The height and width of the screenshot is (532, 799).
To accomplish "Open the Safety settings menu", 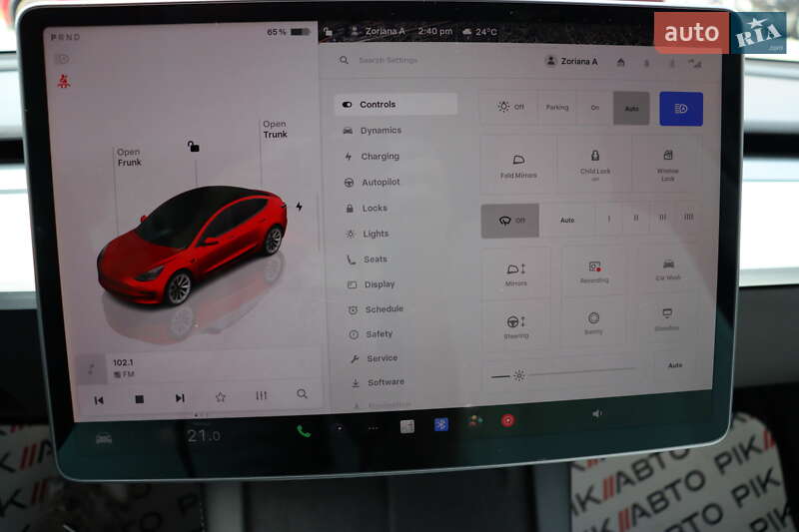I will tap(371, 334).
